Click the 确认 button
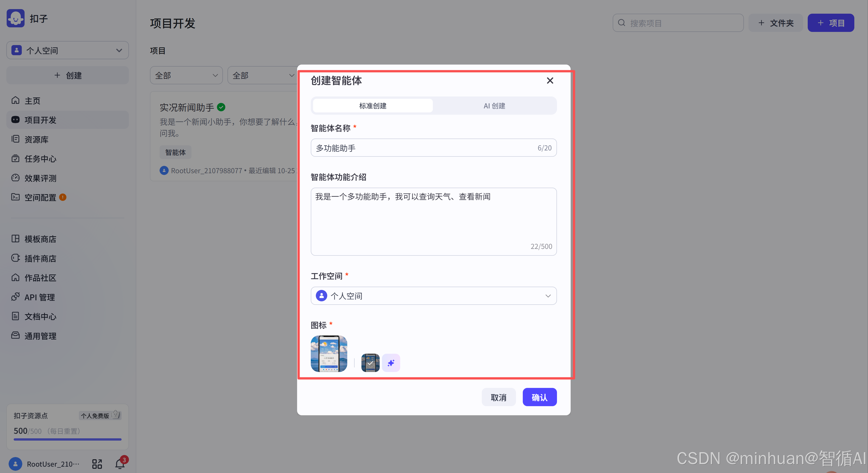 [x=539, y=397]
